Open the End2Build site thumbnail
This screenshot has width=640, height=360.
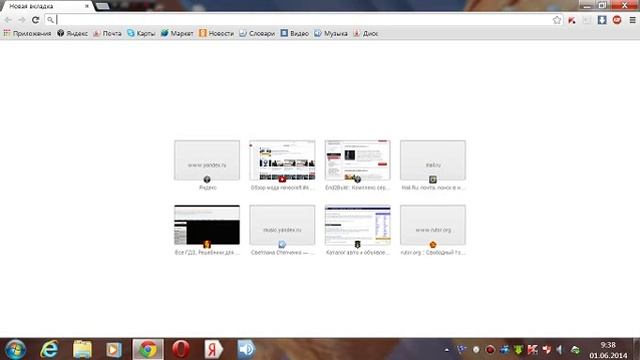coord(358,160)
